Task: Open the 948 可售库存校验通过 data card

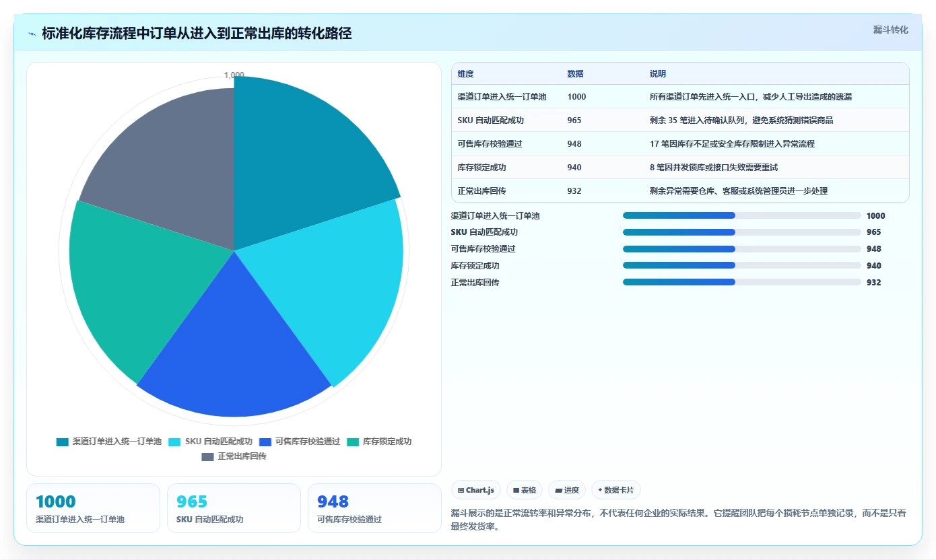Action: click(374, 508)
